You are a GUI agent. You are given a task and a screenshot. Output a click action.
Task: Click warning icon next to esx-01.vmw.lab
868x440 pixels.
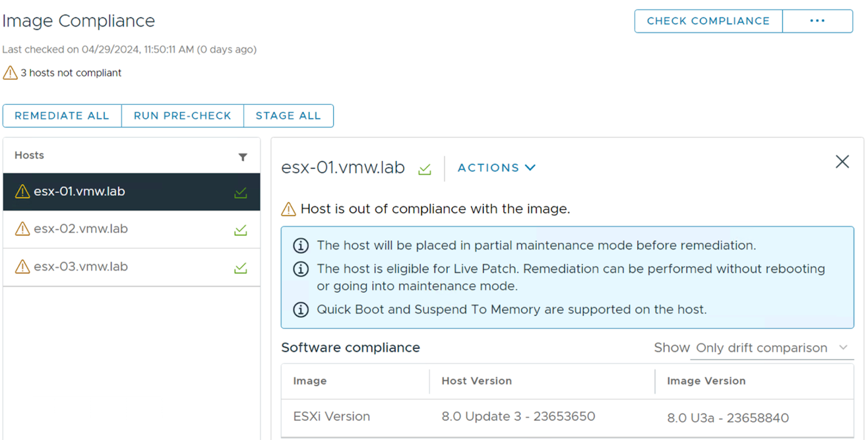22,192
